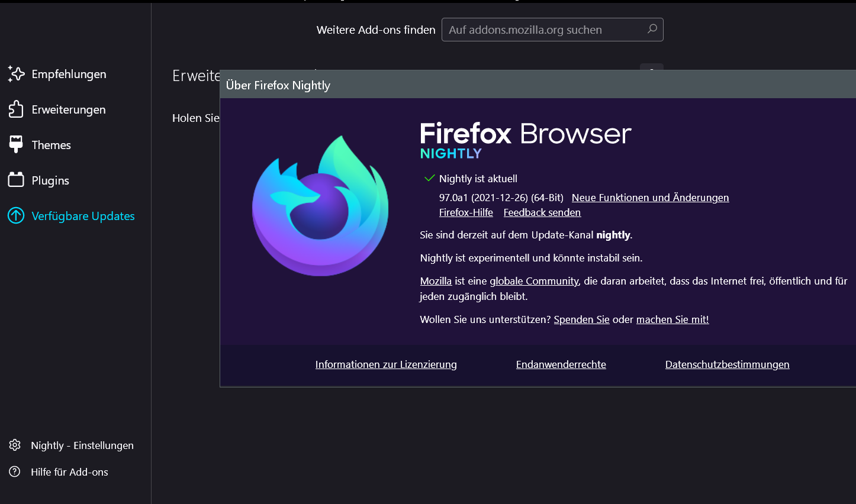Open Datenschutzbestimmungen link
Screen dimensions: 856x504
point(727,364)
